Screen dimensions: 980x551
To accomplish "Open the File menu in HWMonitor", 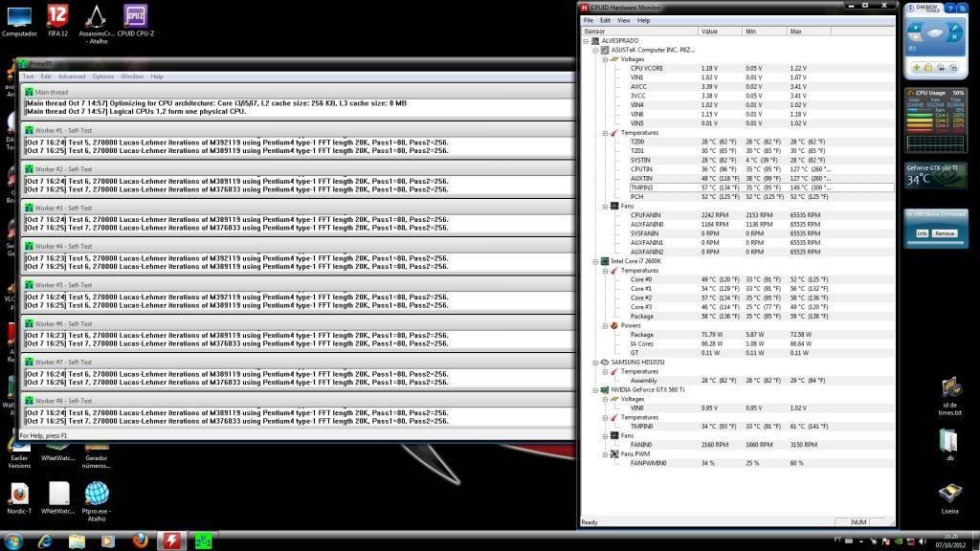I will [589, 20].
